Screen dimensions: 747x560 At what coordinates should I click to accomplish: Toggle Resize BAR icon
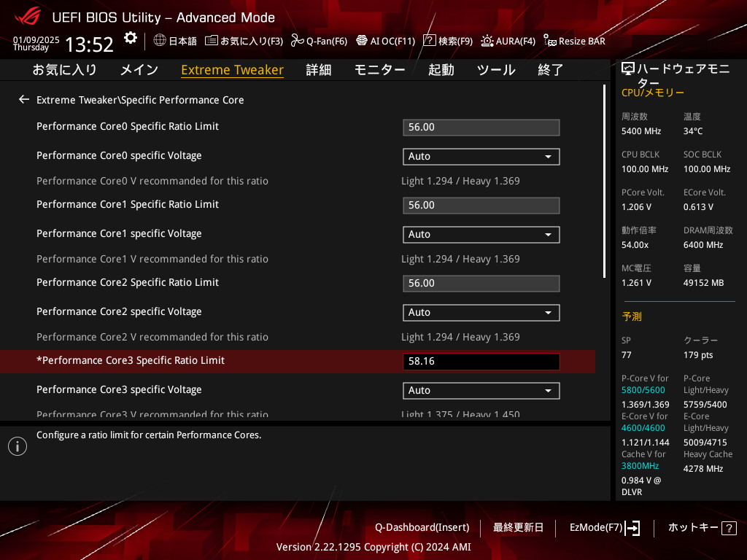[550, 41]
